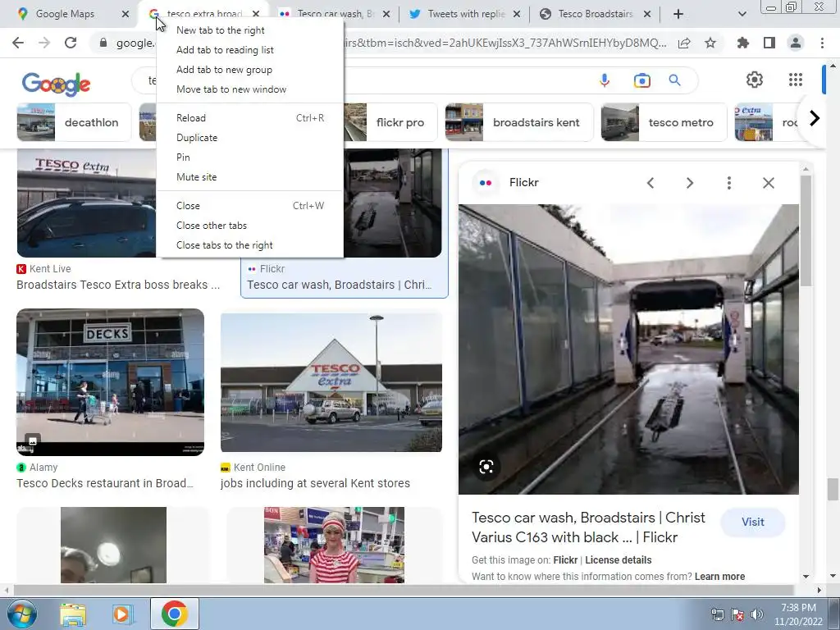Open Google quick settings gear
Screen dimensions: 840x630
(x=755, y=80)
